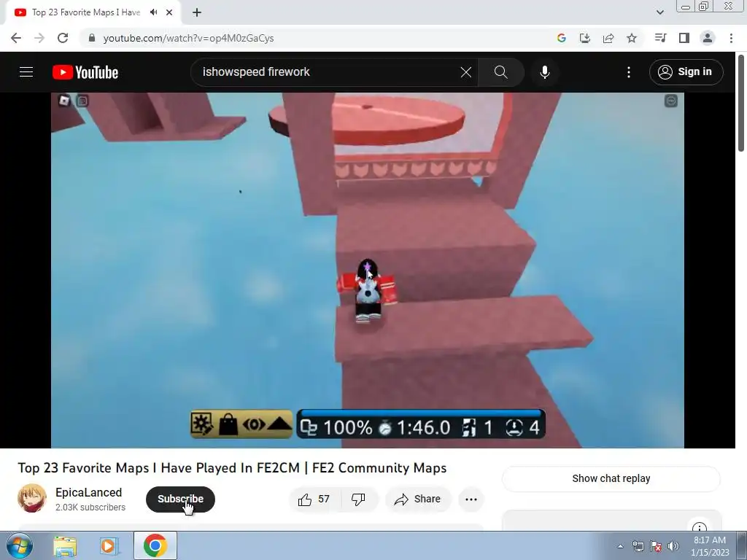Share this page from the address bar
Image resolution: width=747 pixels, height=560 pixels.
[608, 38]
